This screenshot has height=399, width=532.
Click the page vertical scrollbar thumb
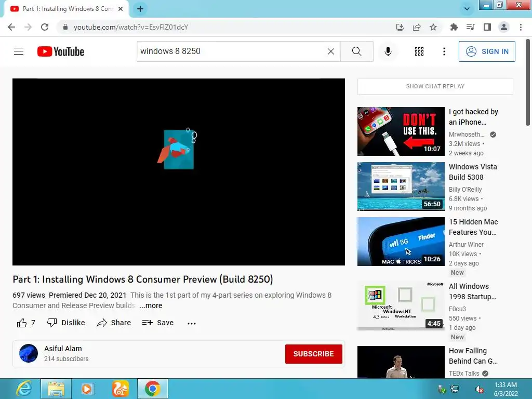click(x=528, y=83)
